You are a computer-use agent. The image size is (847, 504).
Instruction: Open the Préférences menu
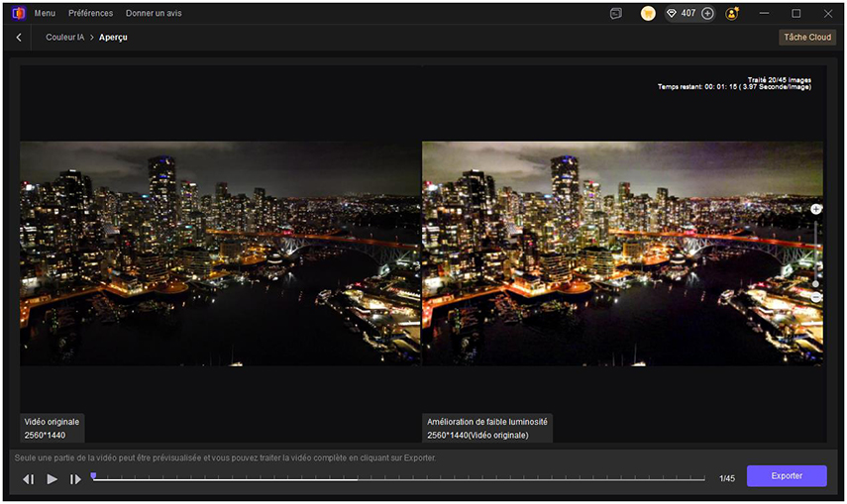(x=90, y=14)
